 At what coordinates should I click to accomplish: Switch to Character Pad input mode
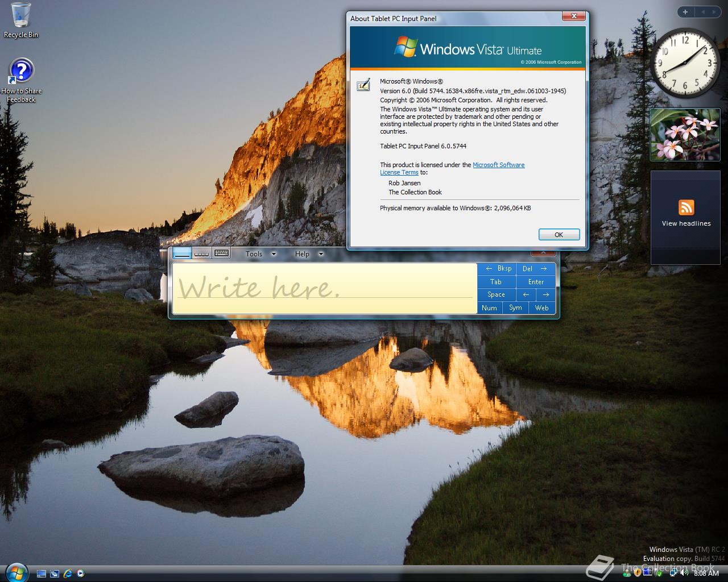pyautogui.click(x=202, y=253)
